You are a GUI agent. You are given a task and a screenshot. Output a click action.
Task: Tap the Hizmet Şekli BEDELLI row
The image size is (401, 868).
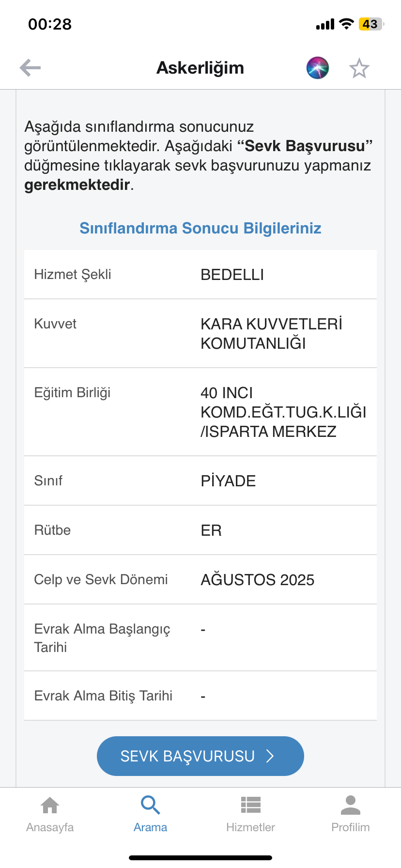pos(200,275)
